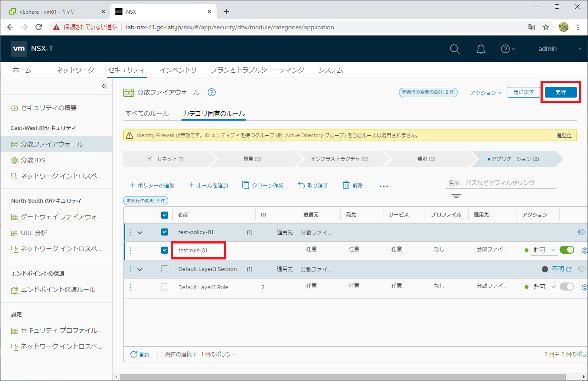Click the 削除 trash icon

346,185
